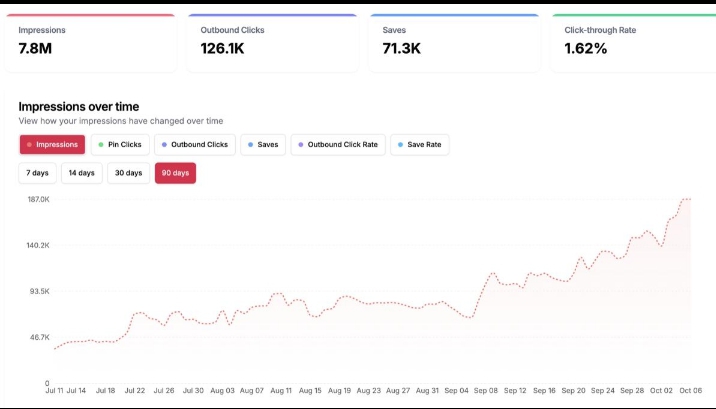Click the 93.5K y-axis label

[x=40, y=291]
